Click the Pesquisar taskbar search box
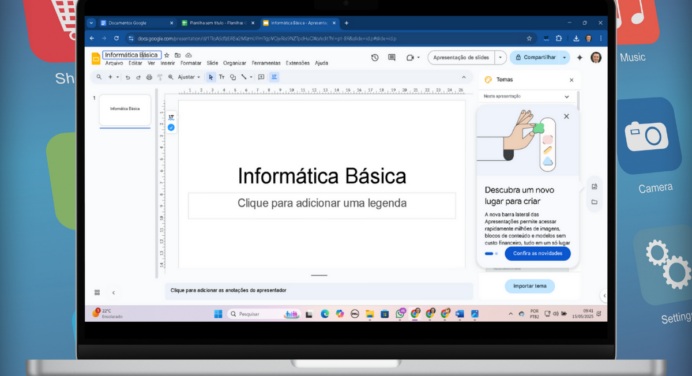This screenshot has height=376, width=692. (264, 314)
